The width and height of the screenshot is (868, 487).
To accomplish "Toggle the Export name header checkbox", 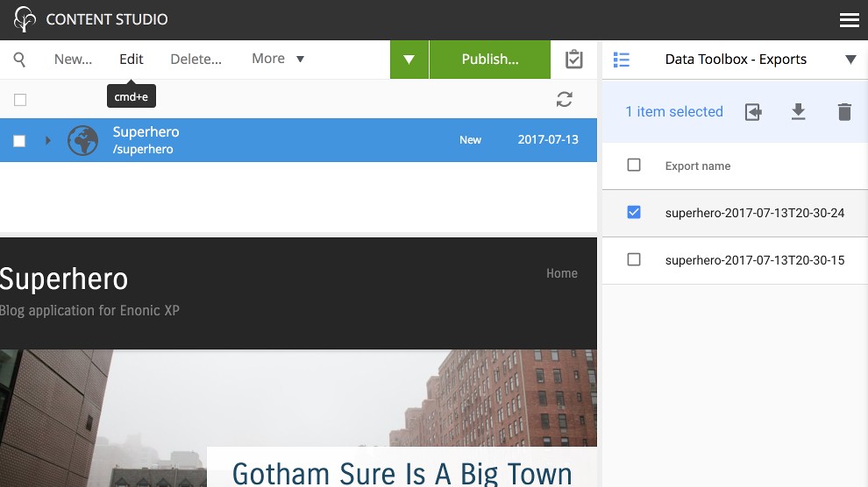I will [x=634, y=165].
